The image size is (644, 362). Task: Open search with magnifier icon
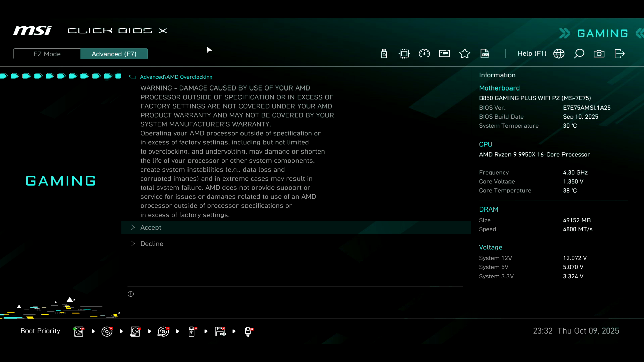(x=579, y=54)
